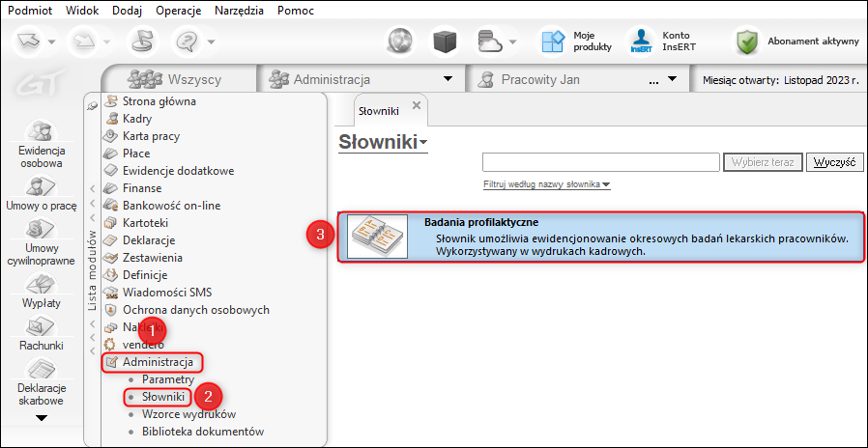The image size is (868, 448).
Task: Click the pin icon of module list
Action: coord(93,105)
